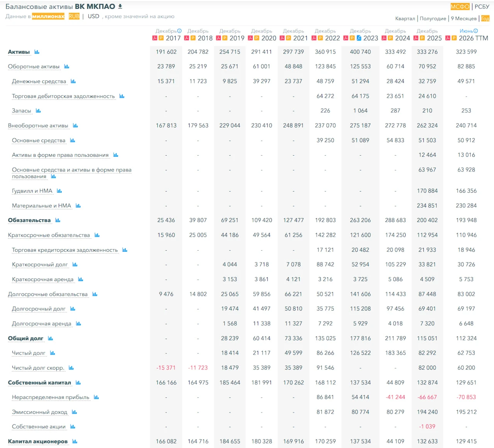Select negative value -66 667 in Нераспределенная прибыль
Screen dimensions: 494x448
point(427,397)
